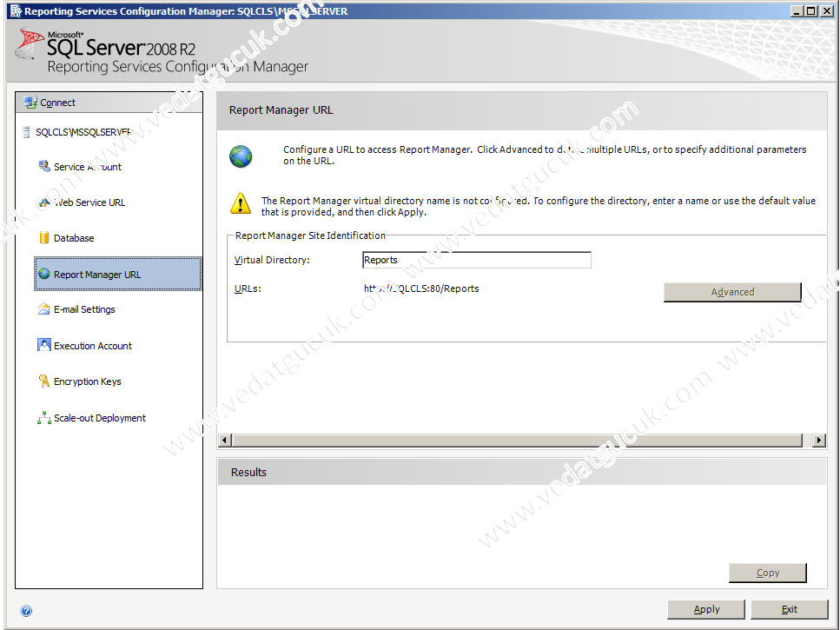Click the title bar application icon
Viewport: 840px width, 630px height.
pyautogui.click(x=16, y=10)
